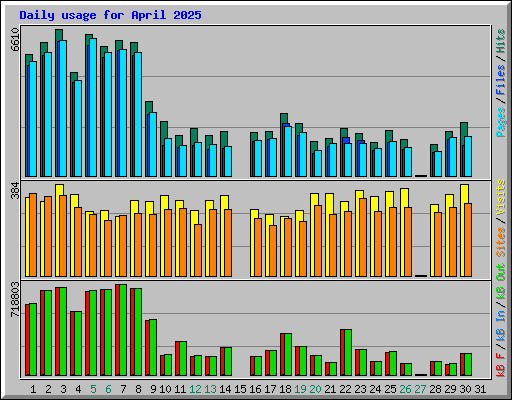The width and height of the screenshot is (512, 400).
Task: Click the tallest hits bar for day 3
Action: tap(59, 35)
